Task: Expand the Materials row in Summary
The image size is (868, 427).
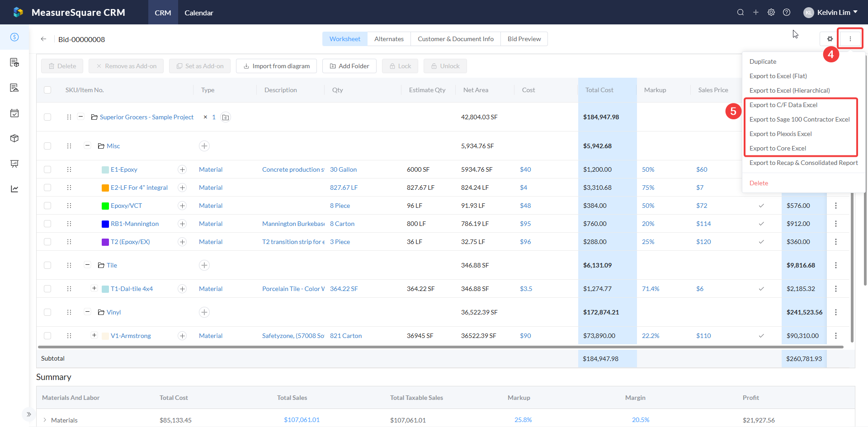Action: point(45,420)
